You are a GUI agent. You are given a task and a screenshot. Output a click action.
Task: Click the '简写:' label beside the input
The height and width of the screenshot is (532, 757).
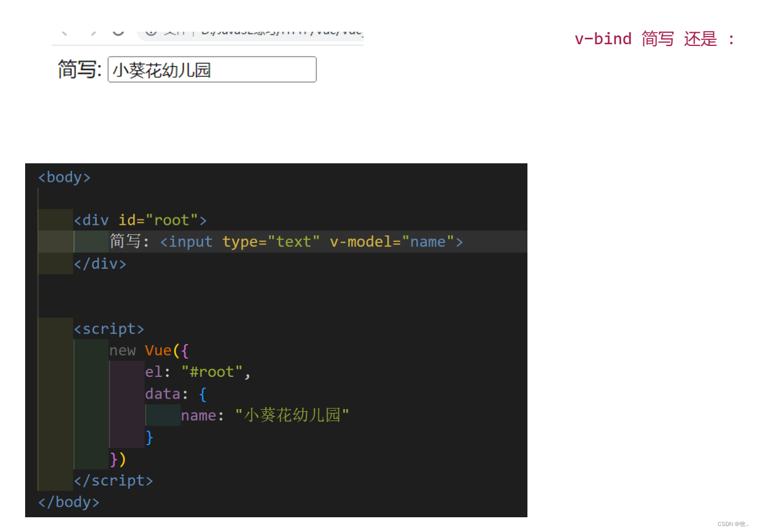point(80,69)
